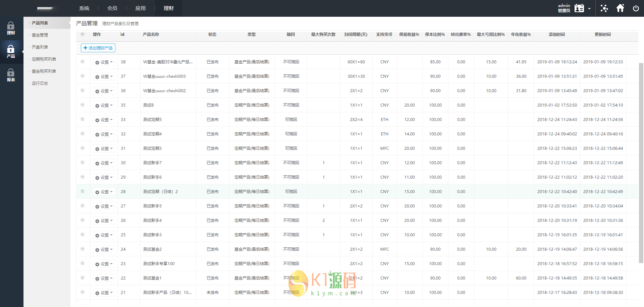644x307 pixels.
Task: Toggle star for 测试定期5 row
Action: (83, 119)
